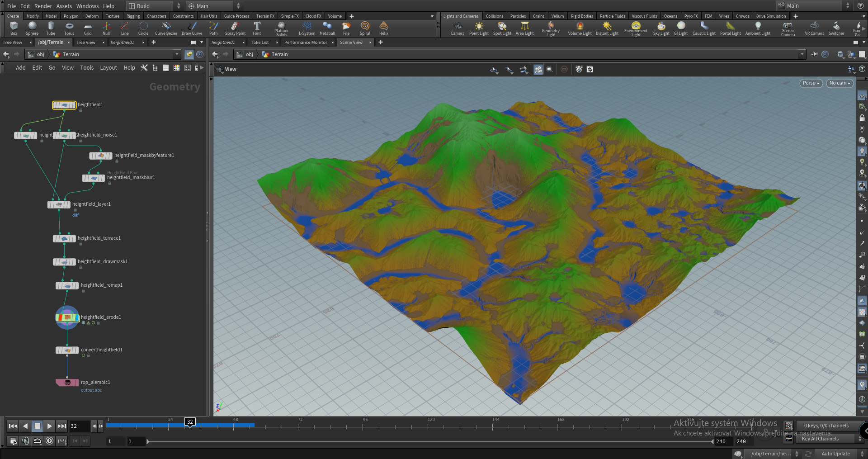Toggle audio button in playbar
This screenshot has height=459, width=868.
tap(25, 441)
